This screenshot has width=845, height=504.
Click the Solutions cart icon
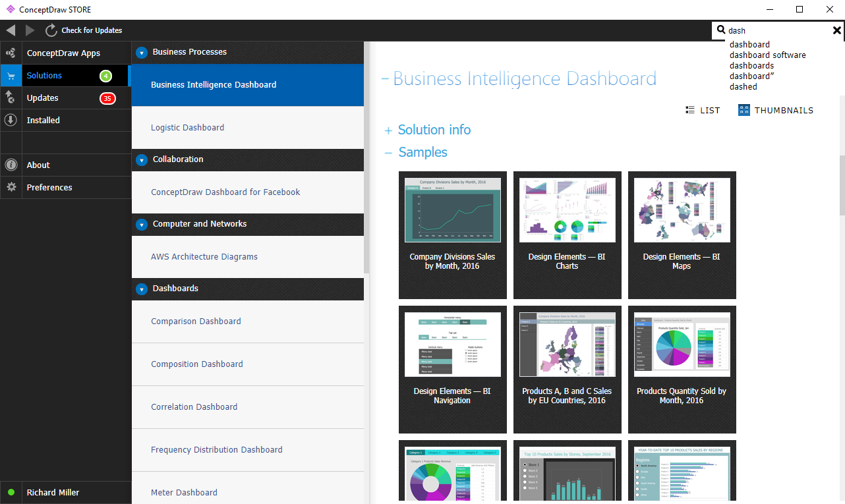(x=11, y=76)
